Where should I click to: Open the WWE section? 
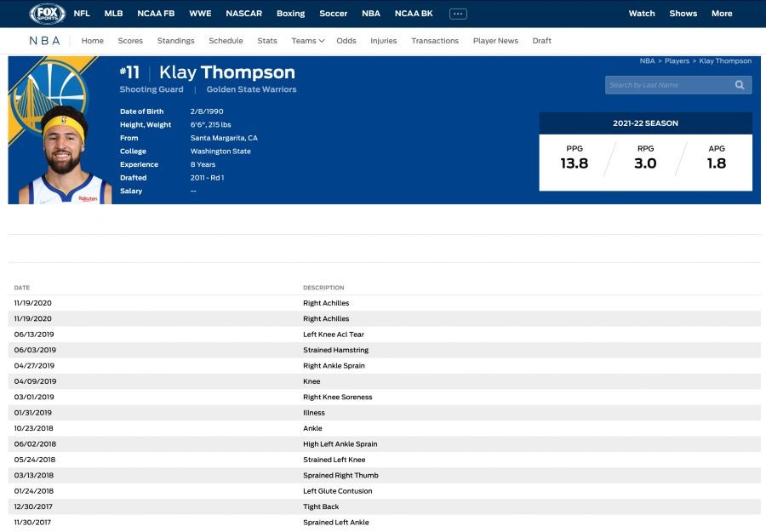click(x=200, y=14)
